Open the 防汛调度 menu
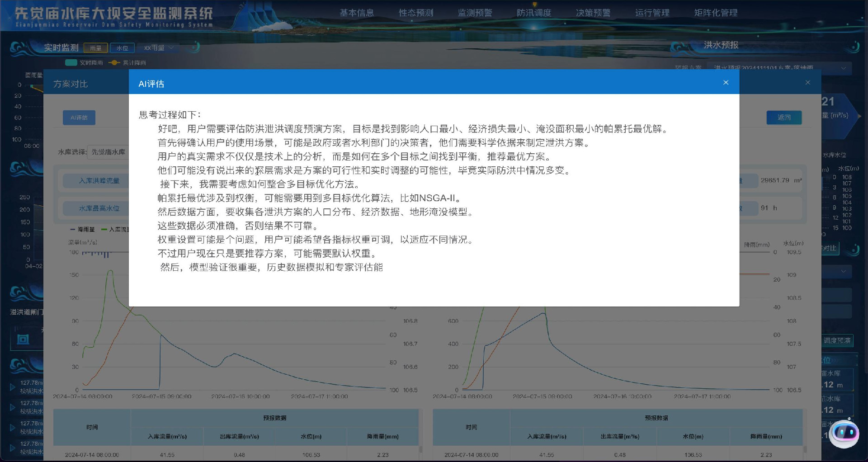Viewport: 868px width, 462px height. point(534,13)
